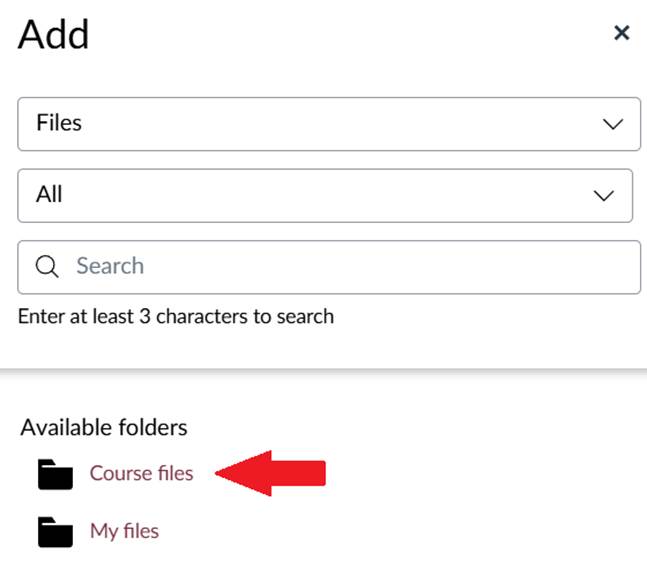This screenshot has width=647, height=583.
Task: Open the All filter dropdown
Action: (x=324, y=195)
